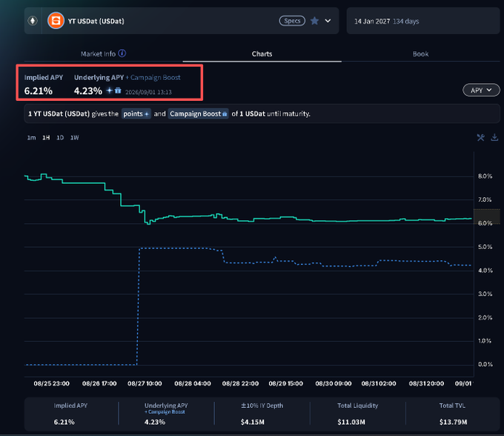
Task: Click the current price marker on y-axis
Action: pos(487,217)
